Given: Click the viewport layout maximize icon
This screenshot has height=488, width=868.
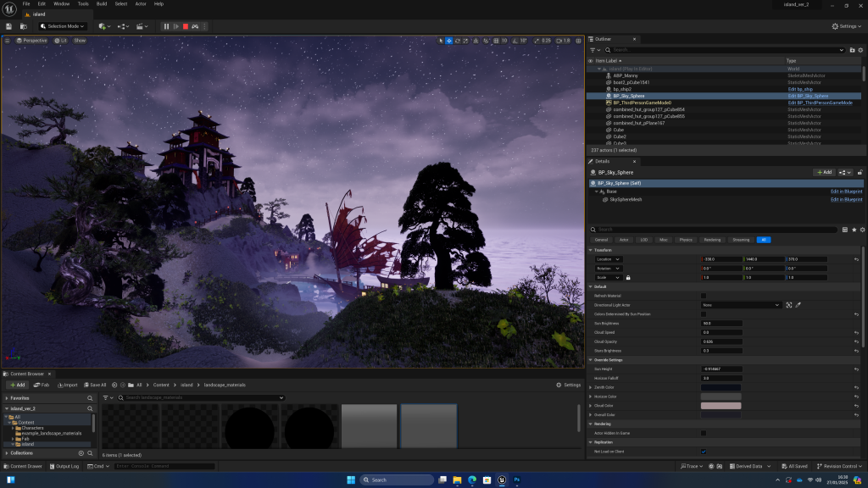Looking at the screenshot, I should coord(578,41).
